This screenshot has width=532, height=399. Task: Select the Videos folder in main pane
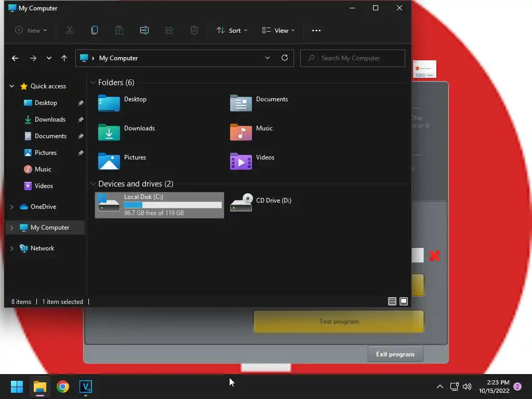(x=252, y=161)
